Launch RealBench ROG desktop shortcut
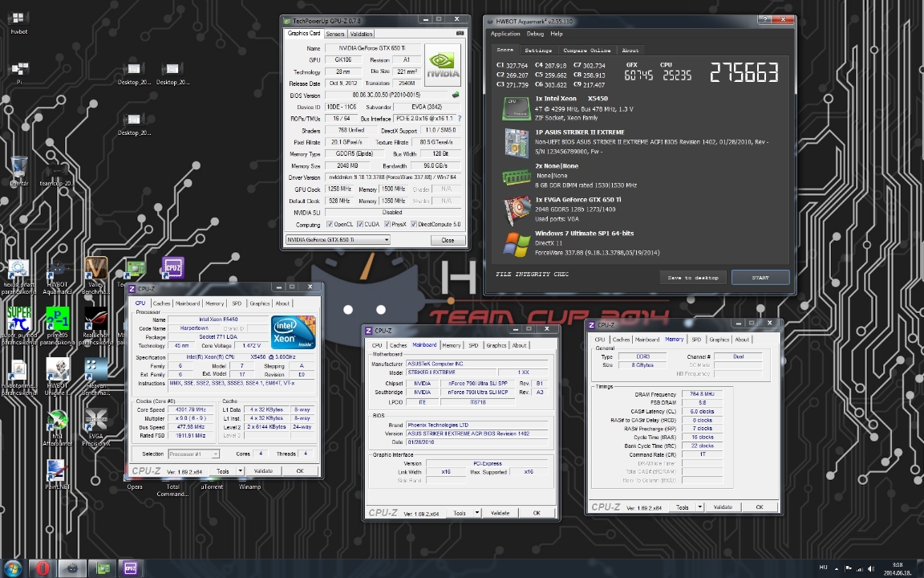The image size is (924, 578). coord(95,326)
